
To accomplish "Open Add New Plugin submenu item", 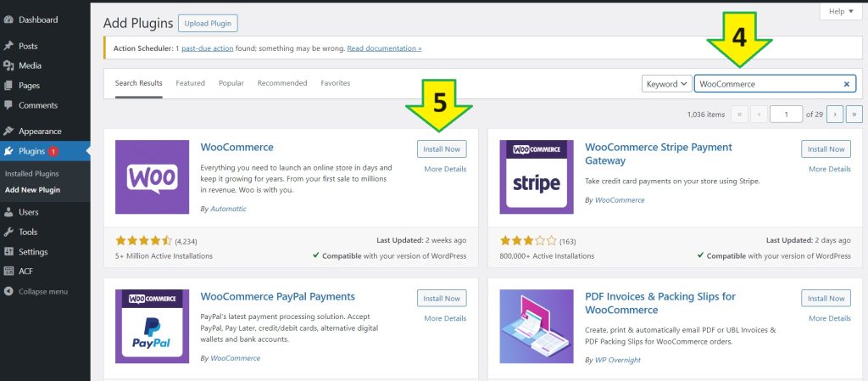I will pos(33,190).
